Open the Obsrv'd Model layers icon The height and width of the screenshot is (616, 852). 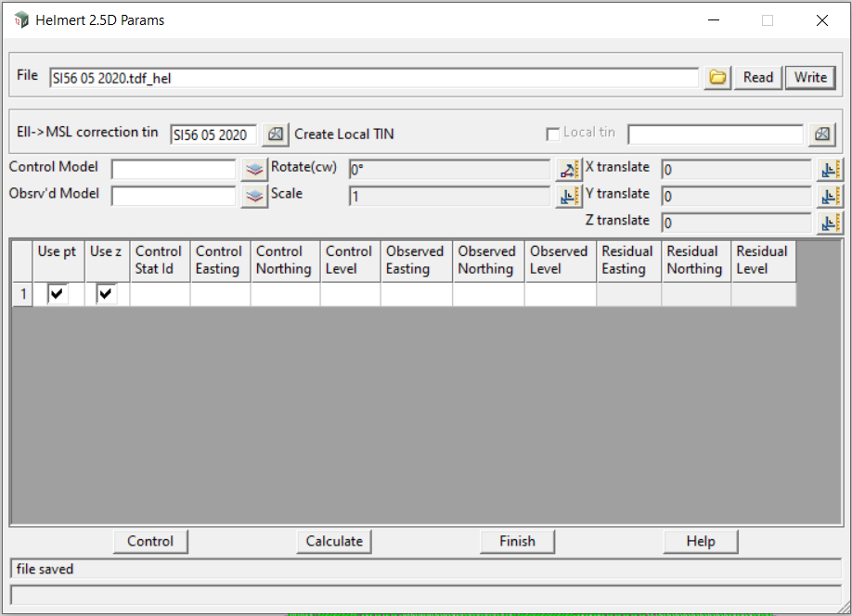[254, 196]
